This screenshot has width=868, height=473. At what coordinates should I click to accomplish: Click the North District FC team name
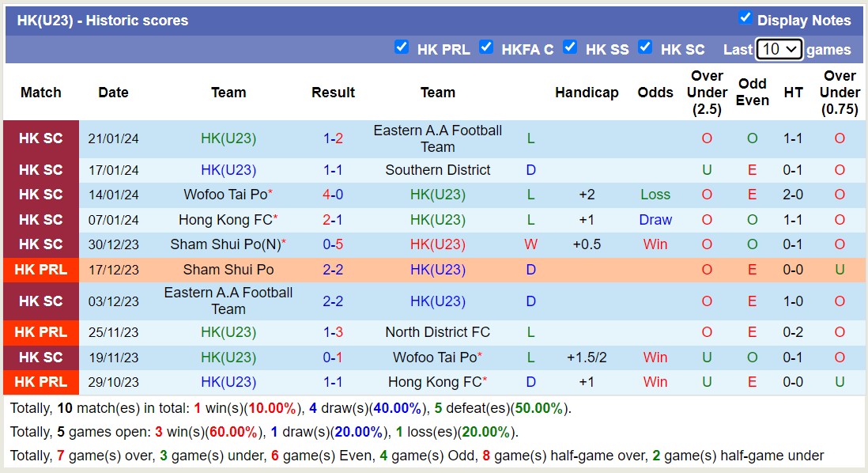[x=438, y=332]
